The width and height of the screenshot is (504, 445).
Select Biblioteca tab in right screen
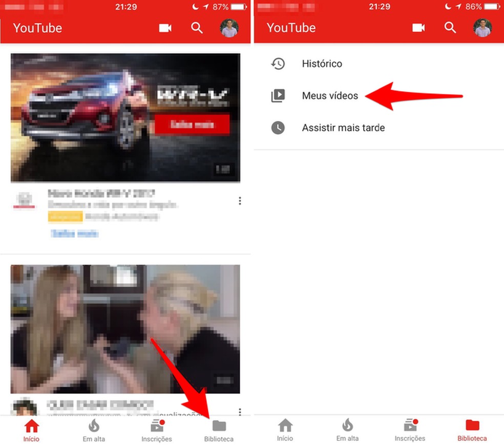[472, 430]
